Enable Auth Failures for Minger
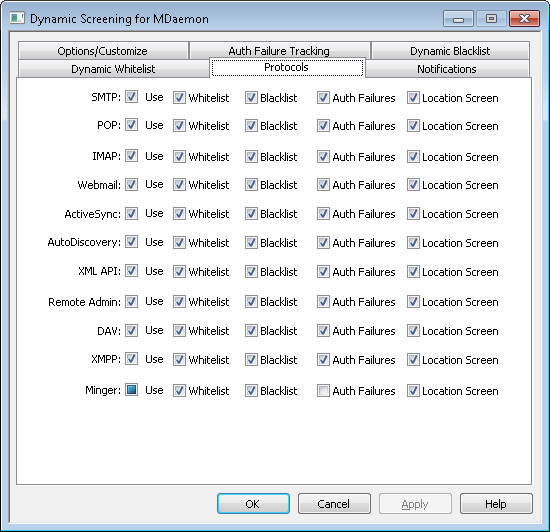550x532 pixels. (x=323, y=390)
